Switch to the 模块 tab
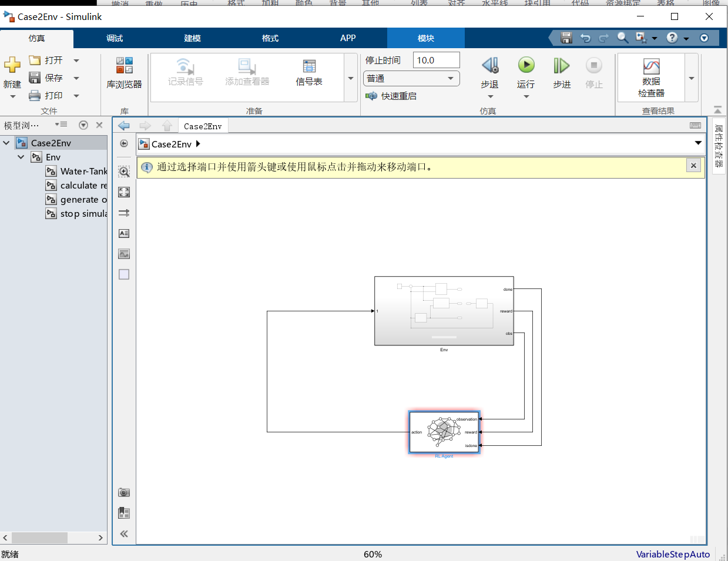The height and width of the screenshot is (561, 728). tap(426, 38)
